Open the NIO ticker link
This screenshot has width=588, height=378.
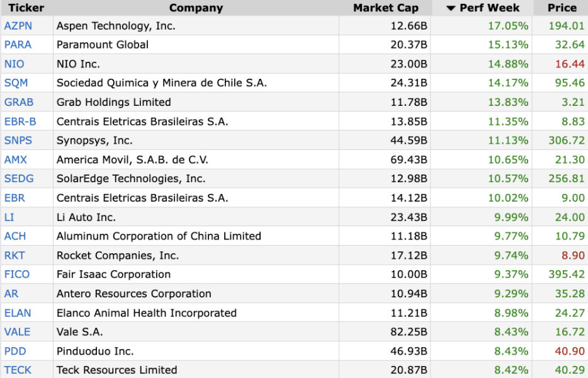click(x=14, y=64)
